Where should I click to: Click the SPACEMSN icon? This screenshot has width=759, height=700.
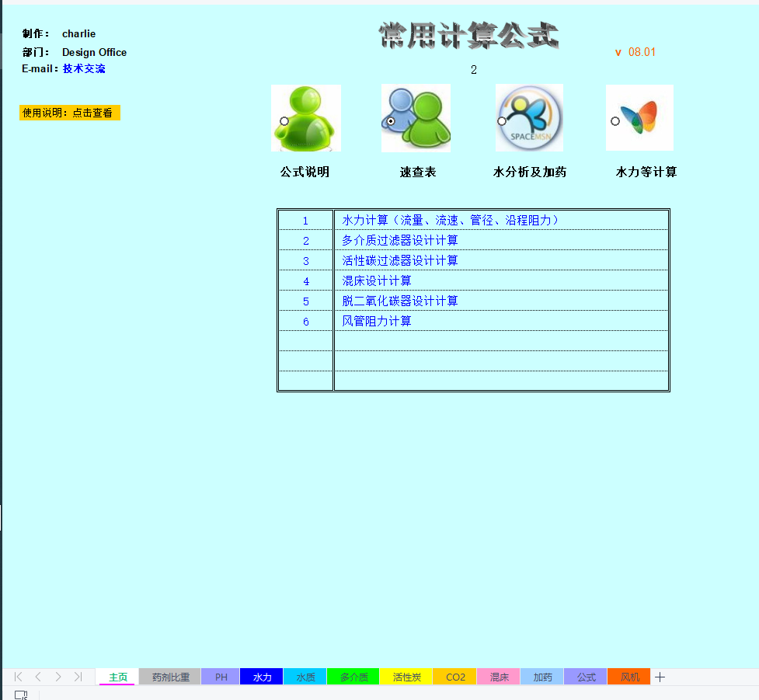coord(529,117)
